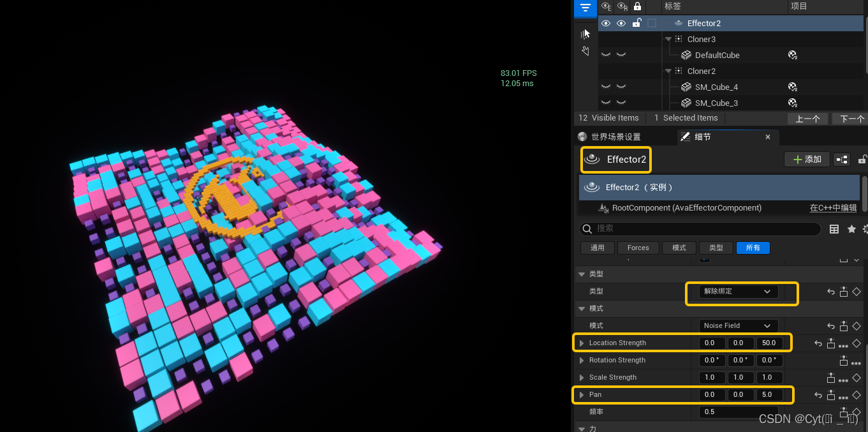Click Location Strength Z value 50.0
The height and width of the screenshot is (432, 868).
[x=769, y=343]
